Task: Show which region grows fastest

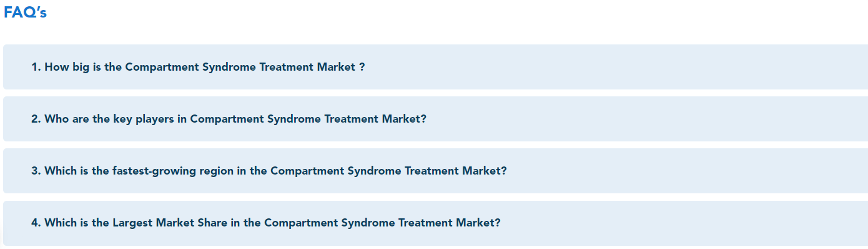Action: pos(435,171)
